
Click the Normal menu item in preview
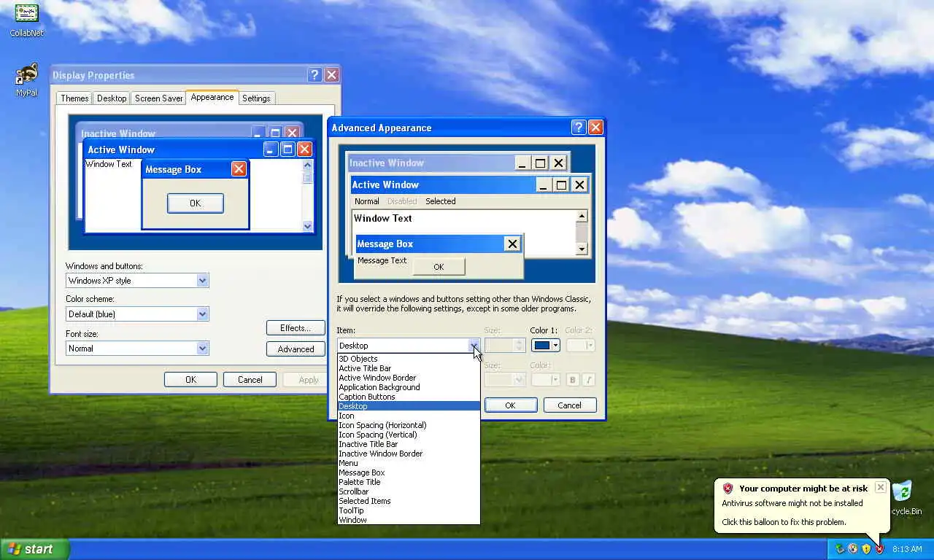point(366,201)
